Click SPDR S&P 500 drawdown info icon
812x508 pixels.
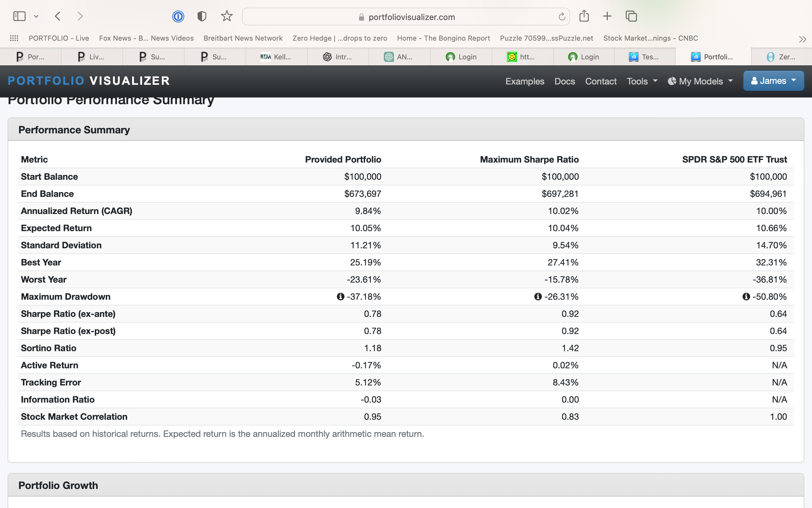tap(746, 297)
